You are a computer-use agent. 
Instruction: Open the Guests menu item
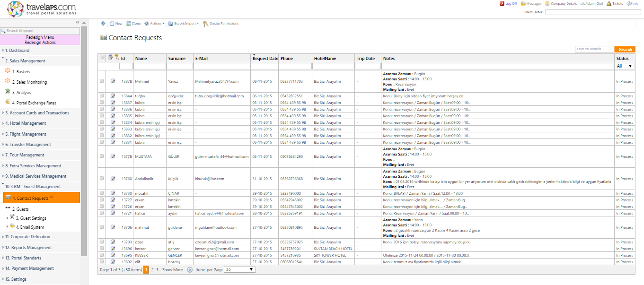click(20, 209)
